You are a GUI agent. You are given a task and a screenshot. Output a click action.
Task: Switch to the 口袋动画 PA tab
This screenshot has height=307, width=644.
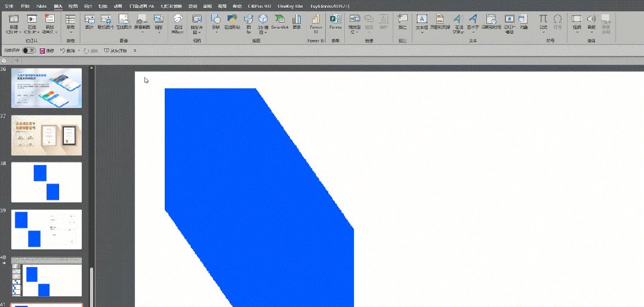click(x=141, y=7)
